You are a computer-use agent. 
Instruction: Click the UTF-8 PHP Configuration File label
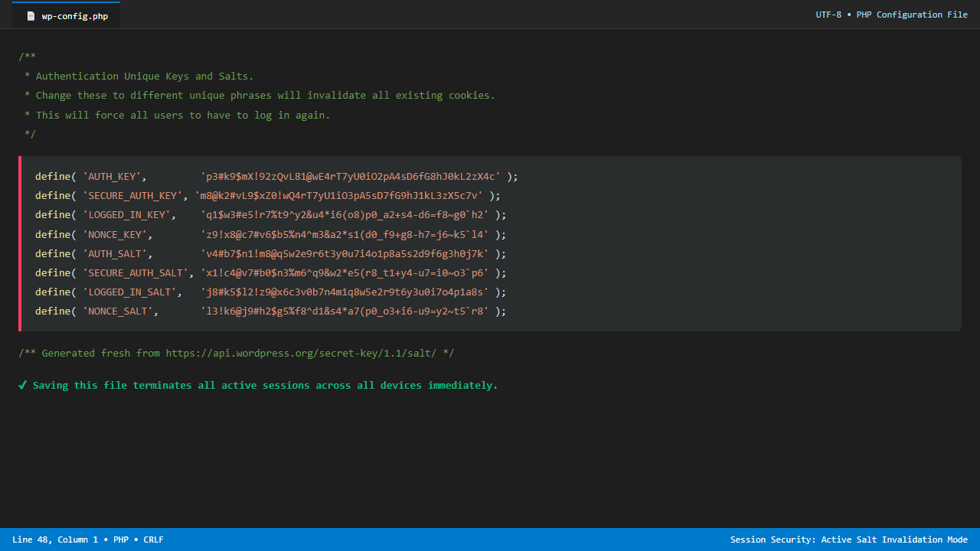[x=891, y=15]
